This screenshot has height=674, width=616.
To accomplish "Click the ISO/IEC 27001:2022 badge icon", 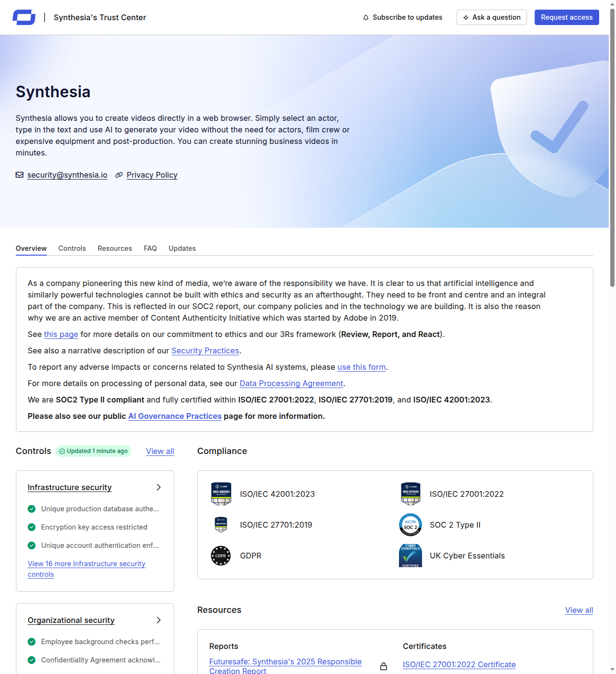I will click(x=411, y=494).
